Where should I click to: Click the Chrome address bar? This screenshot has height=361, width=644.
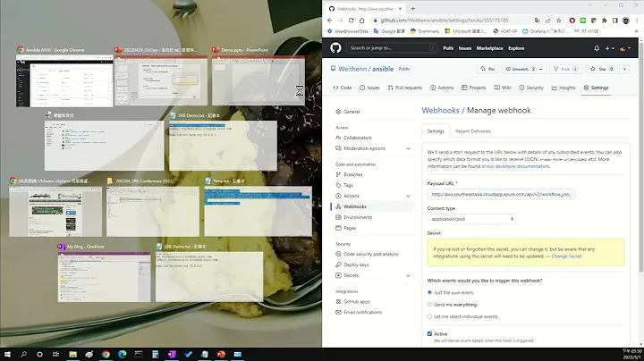pos(453,20)
